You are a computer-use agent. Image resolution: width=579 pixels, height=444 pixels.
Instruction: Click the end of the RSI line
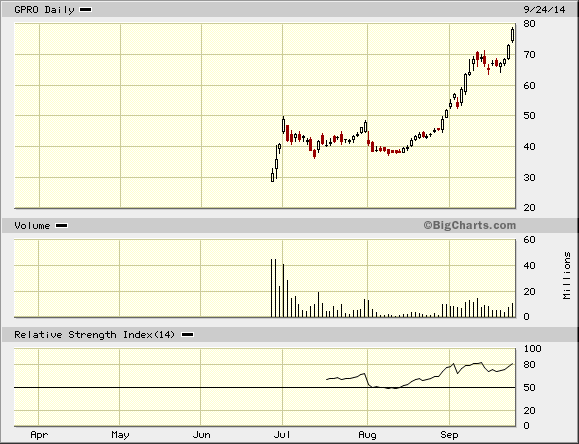513,364
